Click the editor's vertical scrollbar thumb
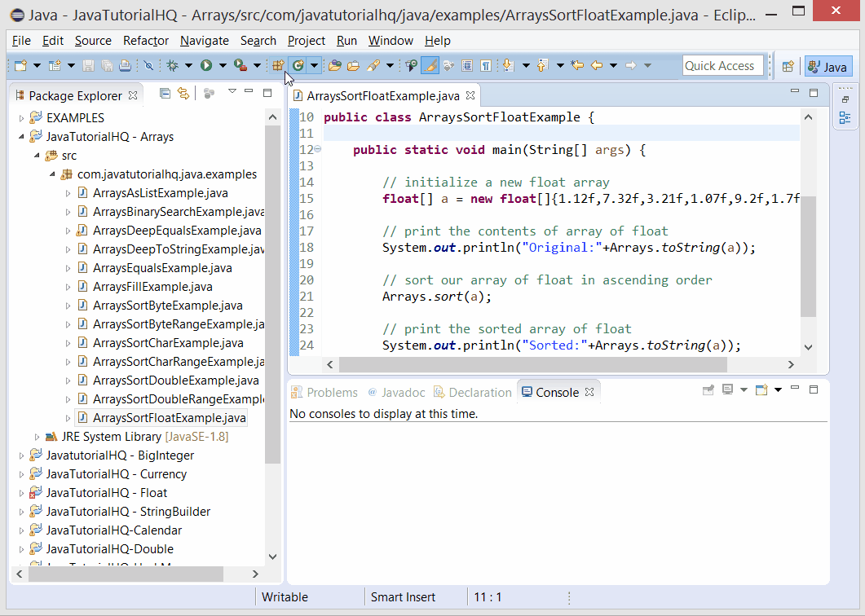This screenshot has width=865, height=616. click(x=808, y=257)
